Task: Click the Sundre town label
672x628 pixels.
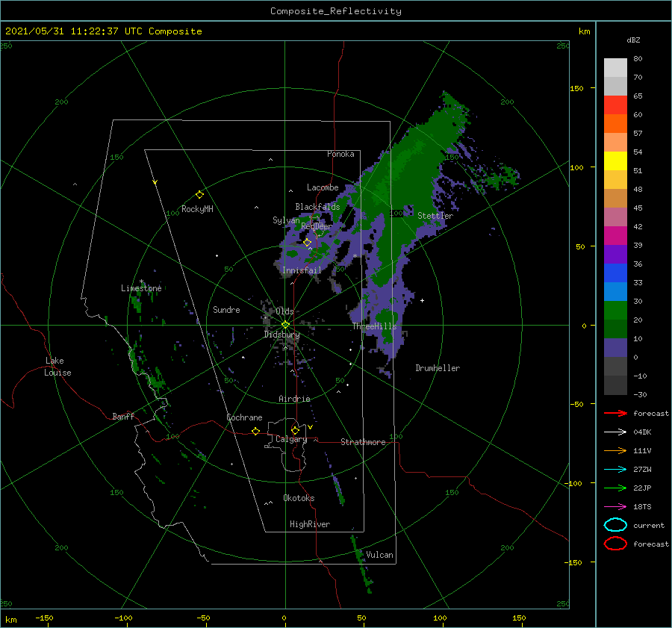Action: [x=226, y=309]
